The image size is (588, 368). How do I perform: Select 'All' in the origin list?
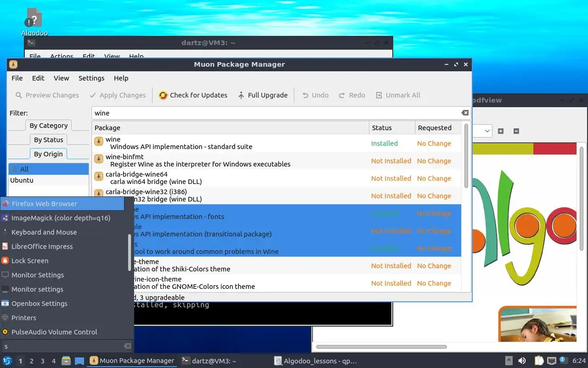[49, 169]
